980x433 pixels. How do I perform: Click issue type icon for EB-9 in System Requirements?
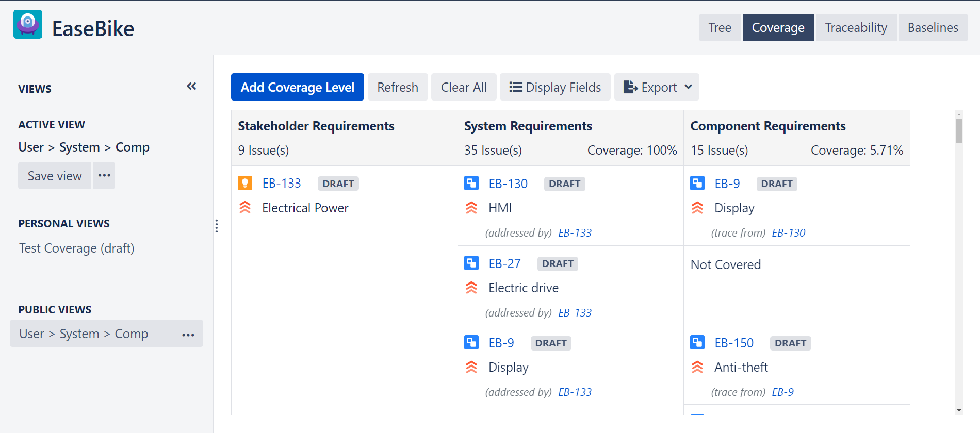click(471, 342)
